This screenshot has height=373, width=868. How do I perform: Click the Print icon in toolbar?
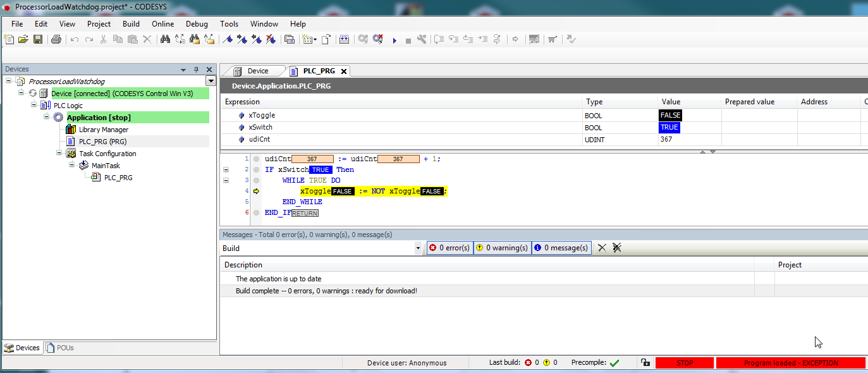click(x=56, y=39)
